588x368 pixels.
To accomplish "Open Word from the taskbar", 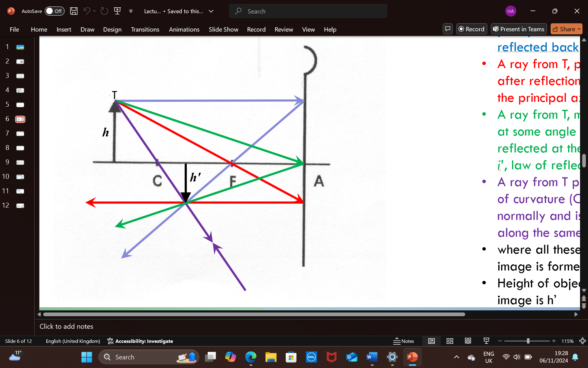I will coord(372,357).
